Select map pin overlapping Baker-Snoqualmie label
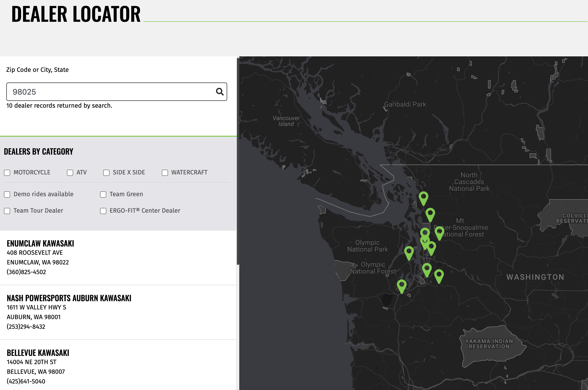The width and height of the screenshot is (588, 390). point(439,233)
